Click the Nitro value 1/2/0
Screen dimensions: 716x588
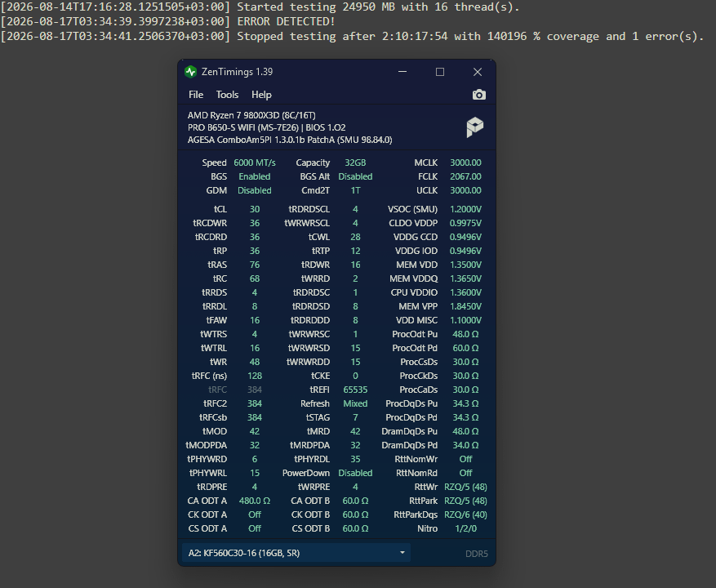465,528
